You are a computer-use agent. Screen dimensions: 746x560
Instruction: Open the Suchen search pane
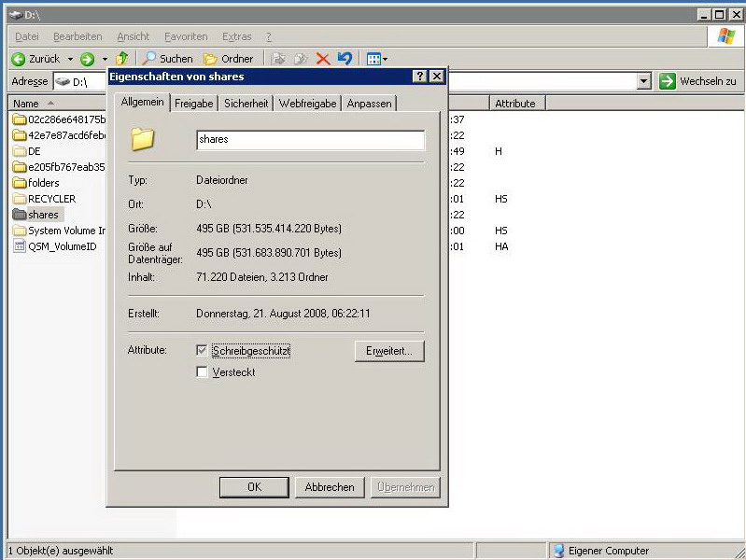click(167, 59)
